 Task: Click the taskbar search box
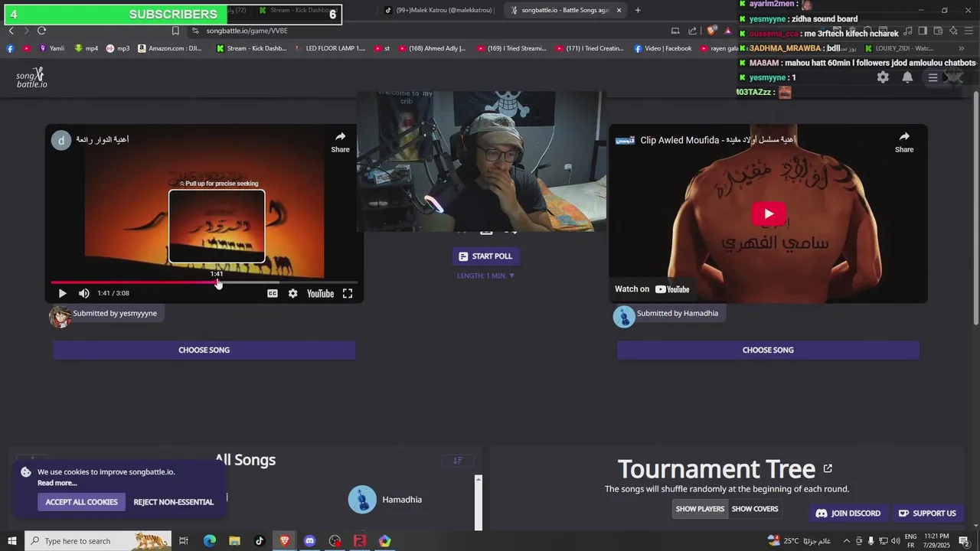click(97, 541)
